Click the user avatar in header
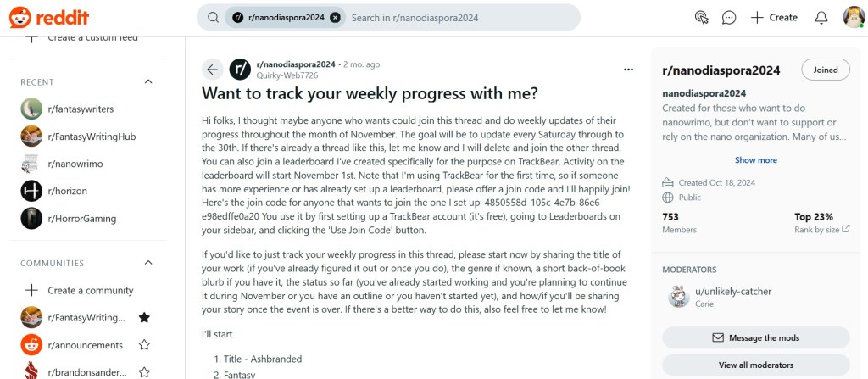Screen dimensions: 868x379 tap(853, 17)
